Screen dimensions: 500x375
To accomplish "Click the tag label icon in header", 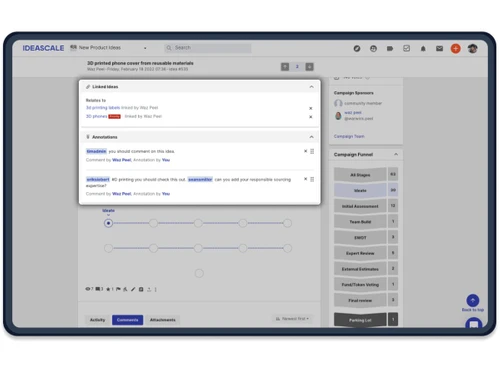I will point(390,49).
